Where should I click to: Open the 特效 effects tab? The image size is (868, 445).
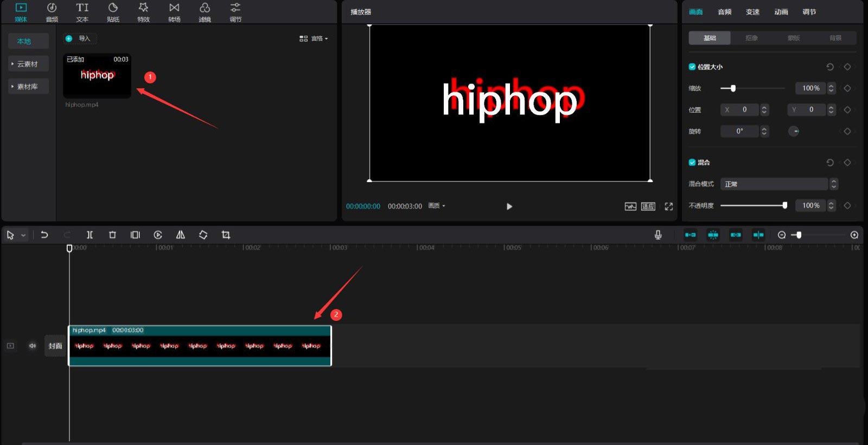[143, 12]
